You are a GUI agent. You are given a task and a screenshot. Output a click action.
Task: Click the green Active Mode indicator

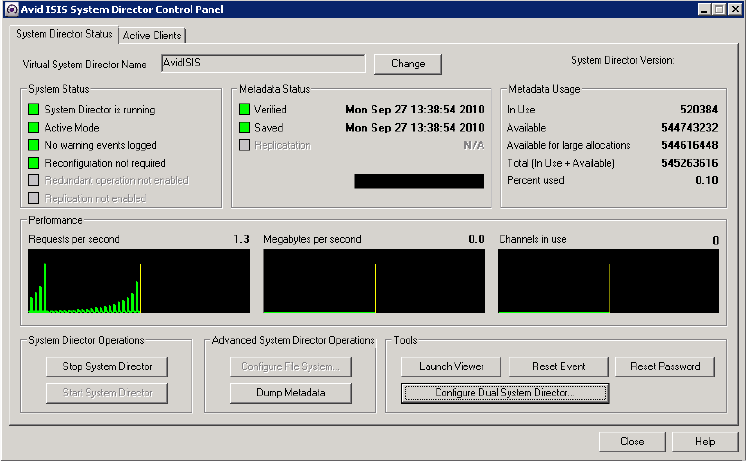[33, 128]
